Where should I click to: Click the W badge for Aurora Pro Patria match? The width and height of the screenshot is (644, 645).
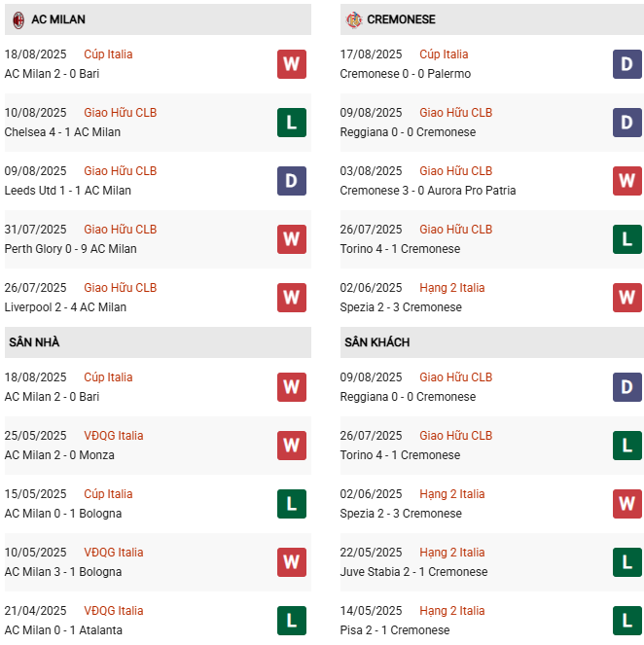(626, 181)
